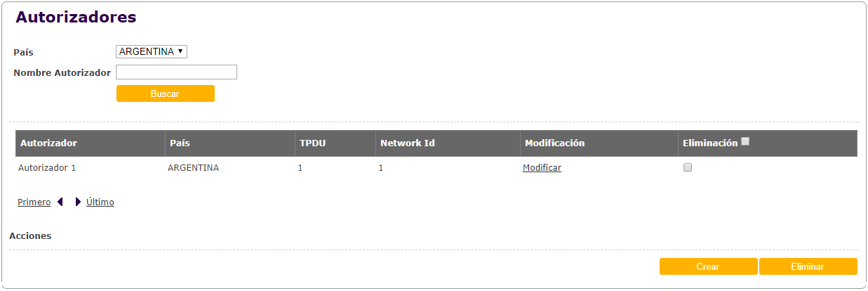Click the Modificación column header
This screenshot has width=868, height=291.
[554, 143]
